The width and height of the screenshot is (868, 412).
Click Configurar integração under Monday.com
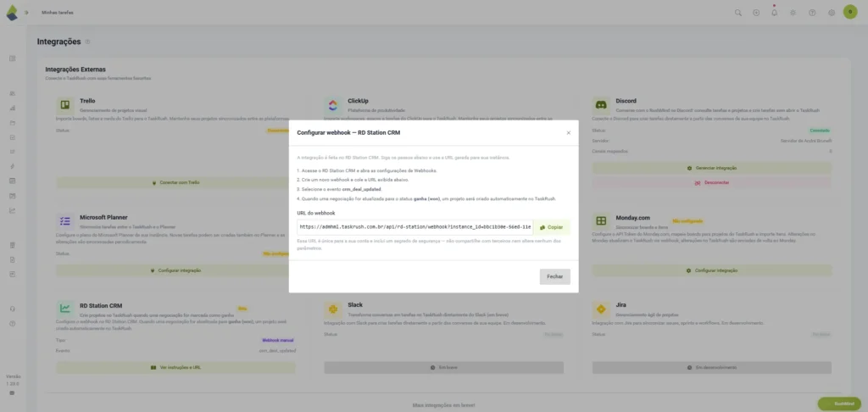[712, 270]
